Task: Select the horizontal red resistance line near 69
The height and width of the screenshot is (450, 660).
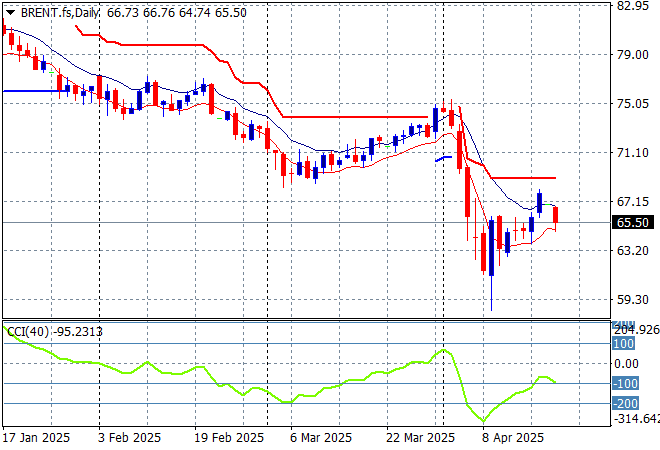Action: click(x=524, y=178)
